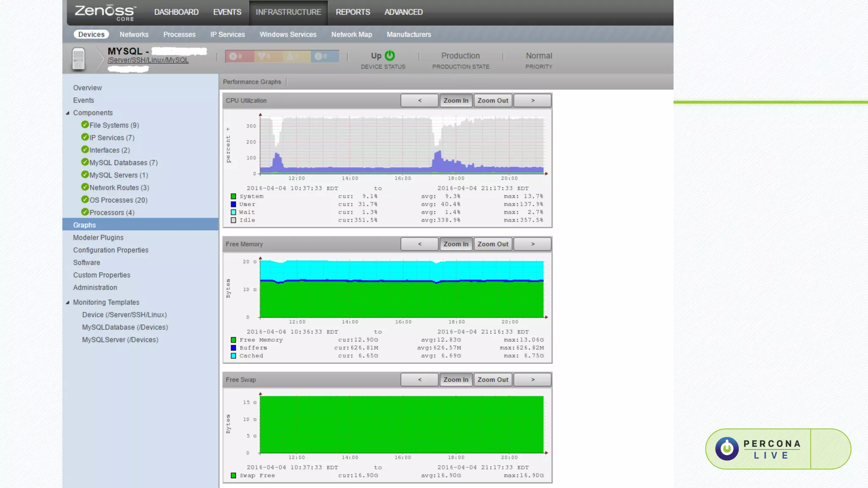
Task: Click the Percona Live logo
Action: tap(758, 449)
